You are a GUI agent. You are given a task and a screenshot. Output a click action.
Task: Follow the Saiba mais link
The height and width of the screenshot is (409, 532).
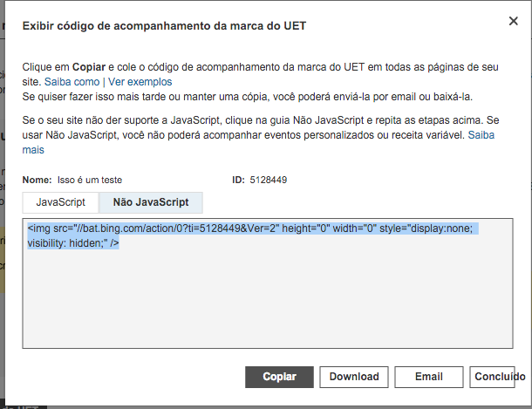coord(33,149)
